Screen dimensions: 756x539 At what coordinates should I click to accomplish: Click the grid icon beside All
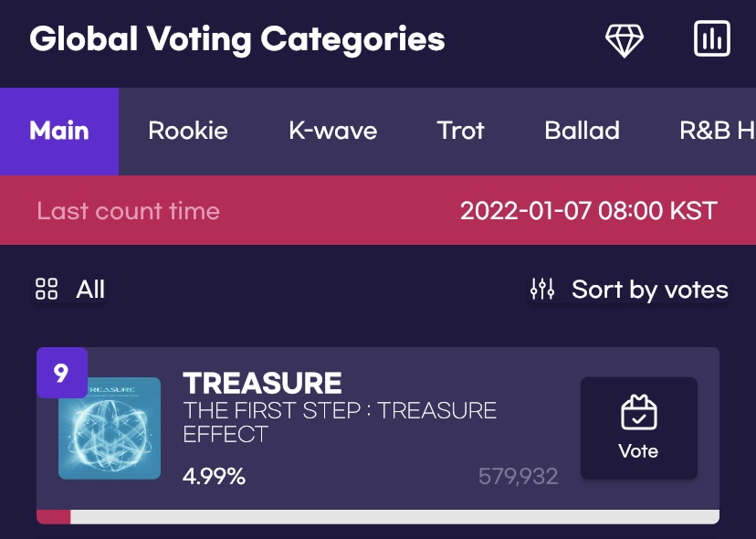click(x=47, y=290)
